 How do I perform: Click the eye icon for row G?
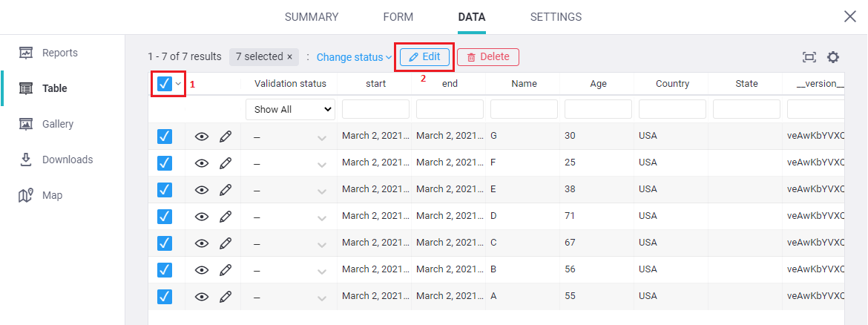202,137
